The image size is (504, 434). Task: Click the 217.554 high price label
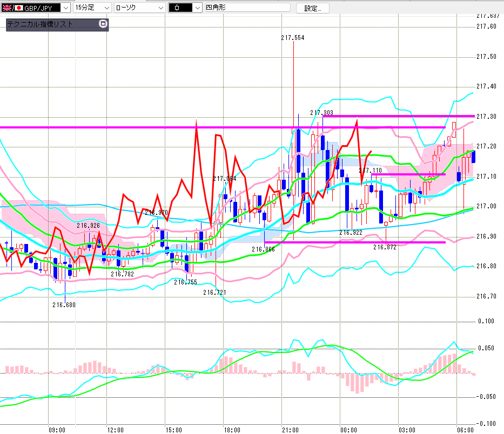click(292, 38)
